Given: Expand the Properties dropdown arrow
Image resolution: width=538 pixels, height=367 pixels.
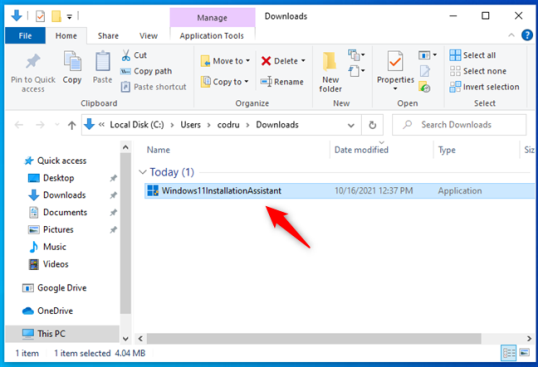Looking at the screenshot, I should 395,89.
